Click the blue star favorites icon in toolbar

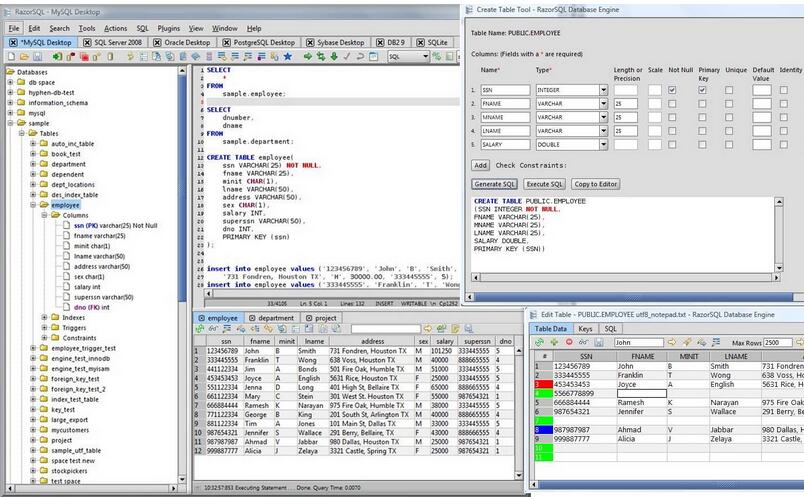click(287, 56)
